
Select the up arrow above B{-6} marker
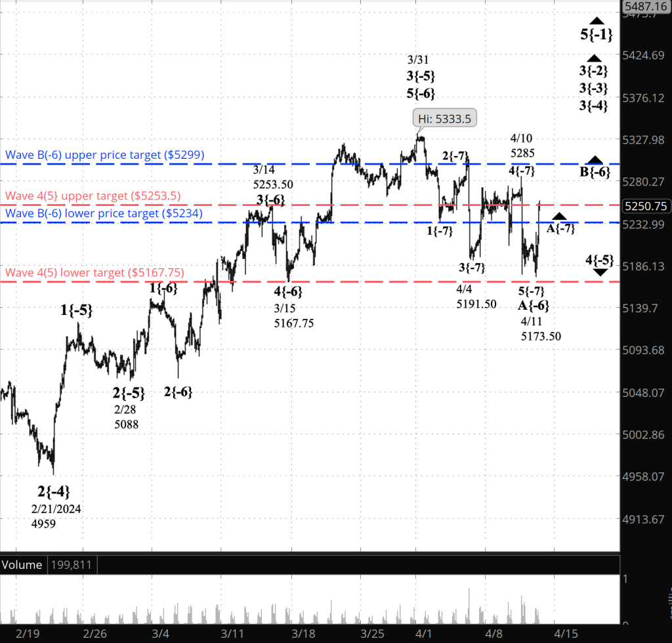[x=595, y=160]
